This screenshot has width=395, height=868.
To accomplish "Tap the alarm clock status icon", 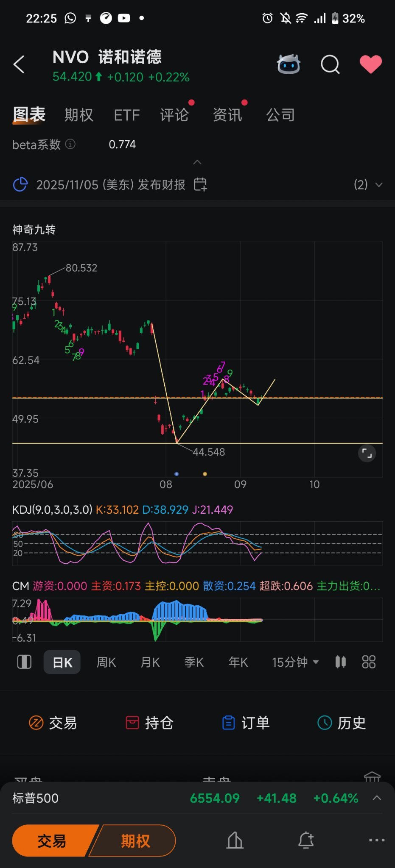I will pyautogui.click(x=267, y=18).
